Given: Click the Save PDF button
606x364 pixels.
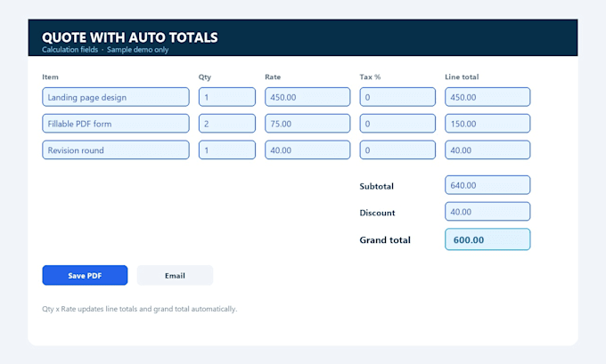Looking at the screenshot, I should (85, 275).
